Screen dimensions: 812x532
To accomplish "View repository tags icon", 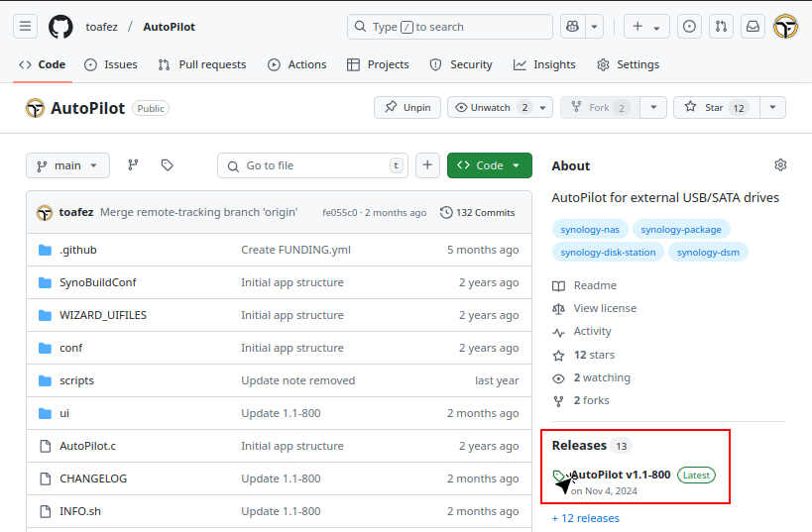I will click(x=167, y=165).
